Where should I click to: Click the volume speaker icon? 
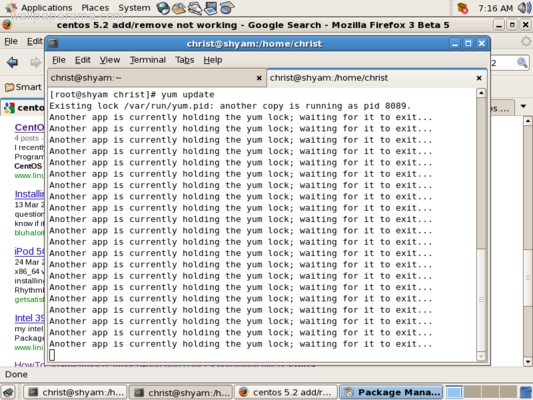click(524, 8)
